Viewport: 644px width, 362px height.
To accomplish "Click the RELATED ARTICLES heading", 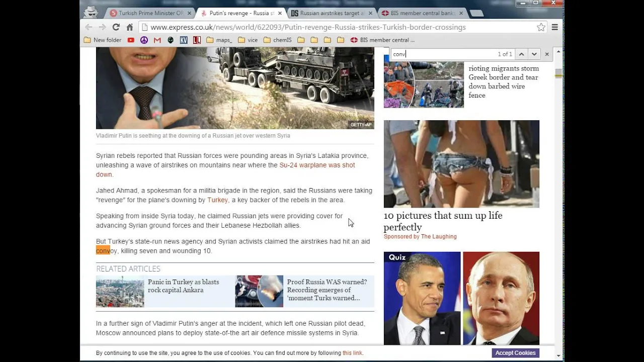I will coord(128,268).
